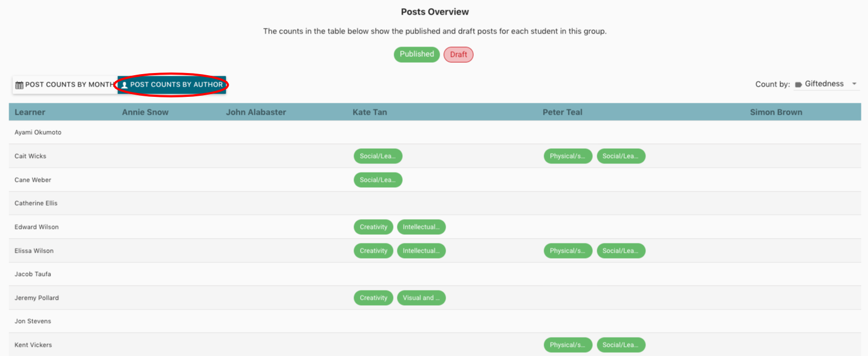Viewport: 868px width, 356px height.
Task: Click the tag icon beside Giftedness
Action: pyautogui.click(x=798, y=84)
